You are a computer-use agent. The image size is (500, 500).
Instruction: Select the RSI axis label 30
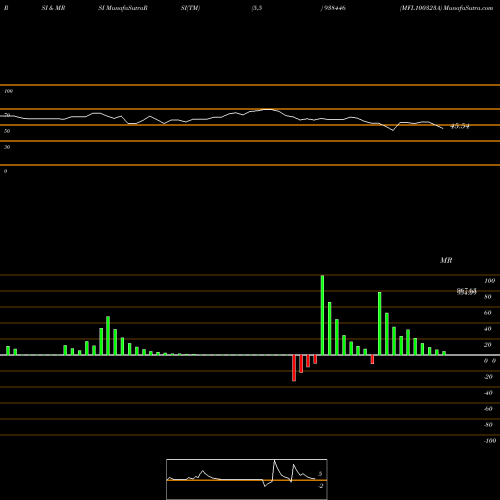point(7,147)
